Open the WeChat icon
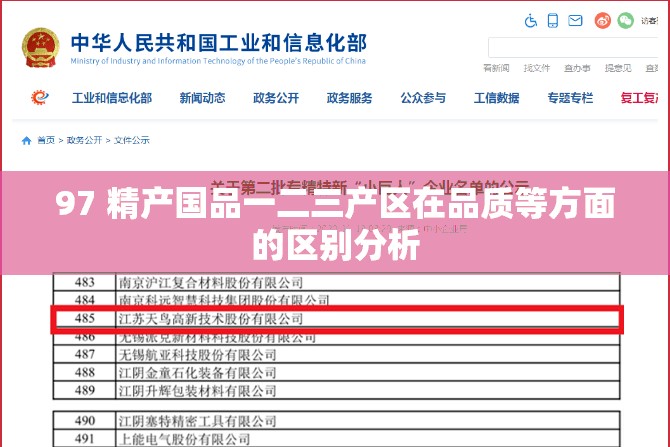Screen dimensions: 670x447 click(x=625, y=21)
